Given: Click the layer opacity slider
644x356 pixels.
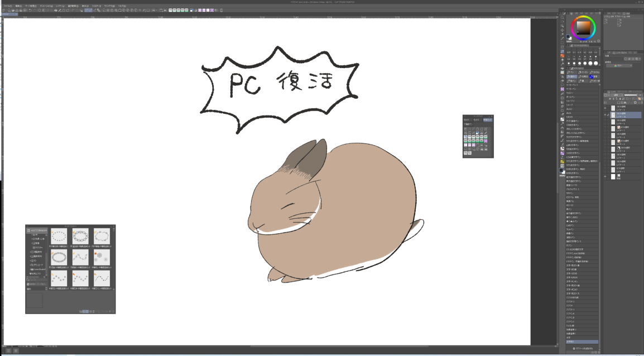Looking at the screenshot, I should (631, 95).
